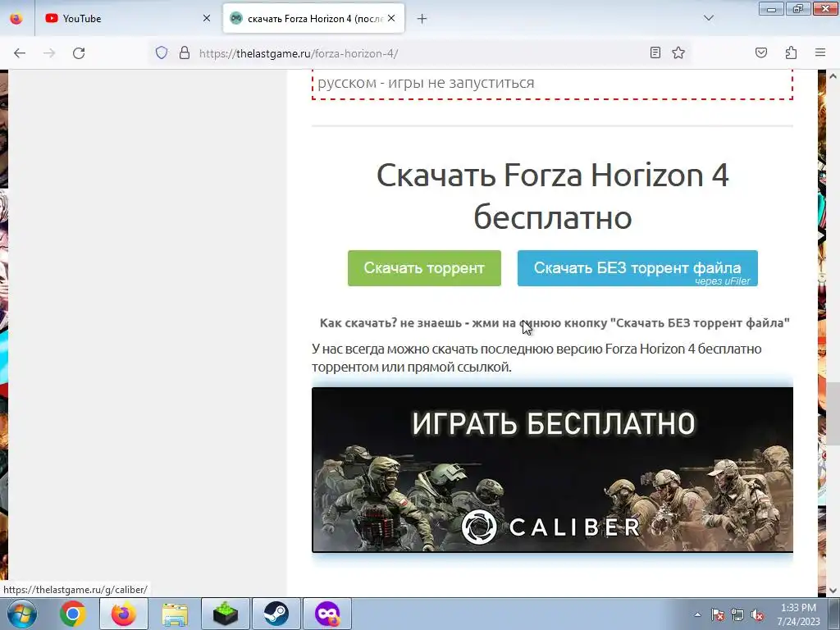840x630 pixels.
Task: Click the Скачать Forza Horizon 4 бесплатно heading
Action: (552, 196)
